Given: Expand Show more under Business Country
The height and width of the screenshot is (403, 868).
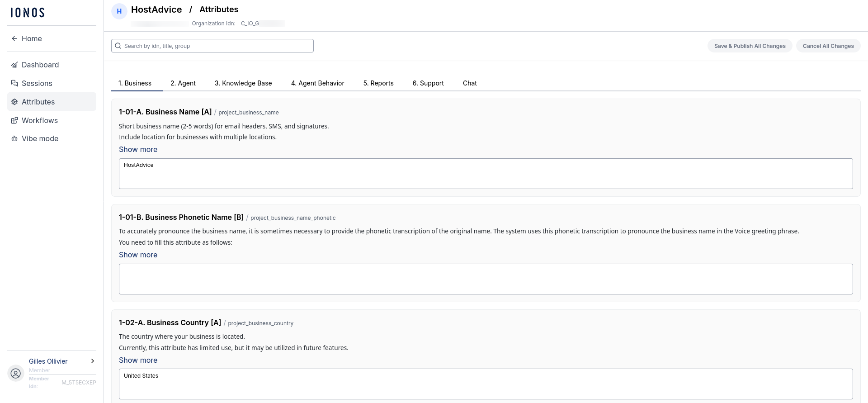Looking at the screenshot, I should [138, 360].
